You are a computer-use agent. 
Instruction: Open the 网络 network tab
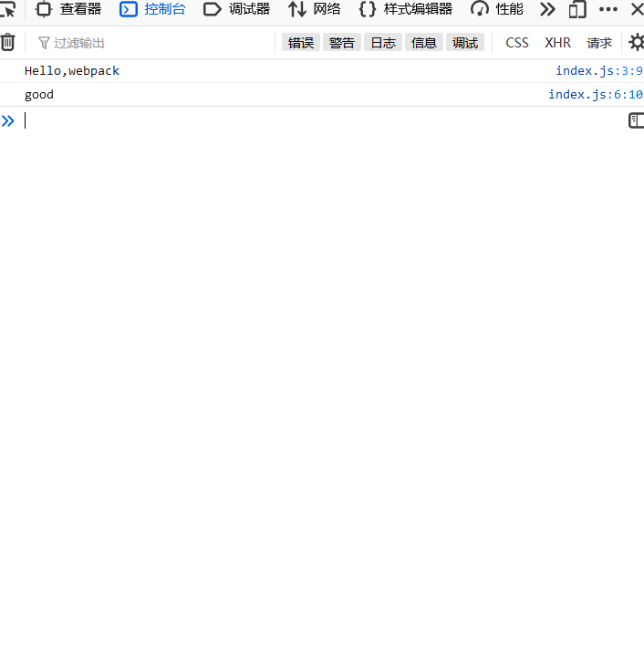click(315, 9)
